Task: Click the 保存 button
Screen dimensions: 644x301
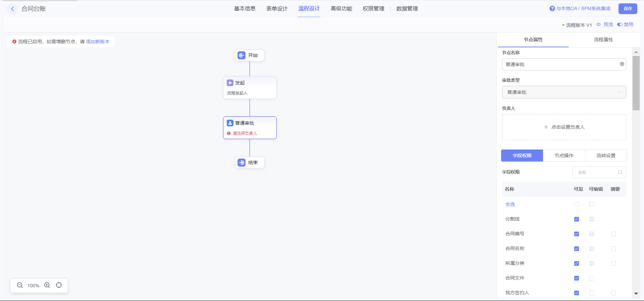Action: [x=628, y=9]
